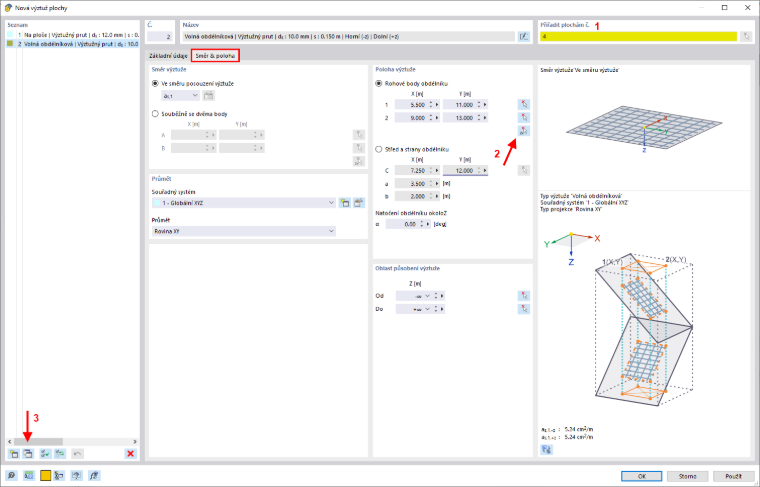Cancel dialog with Storno button

(x=687, y=476)
